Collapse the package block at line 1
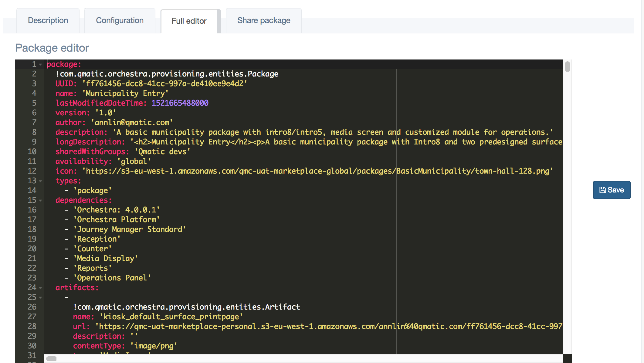Screen dimensions: 644x363 pyautogui.click(x=41, y=64)
